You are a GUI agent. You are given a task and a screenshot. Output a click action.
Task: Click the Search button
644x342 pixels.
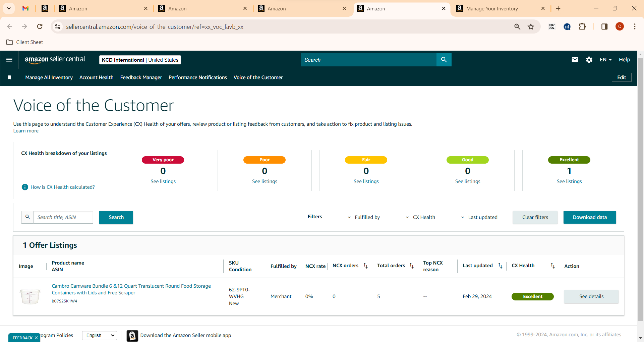(116, 217)
